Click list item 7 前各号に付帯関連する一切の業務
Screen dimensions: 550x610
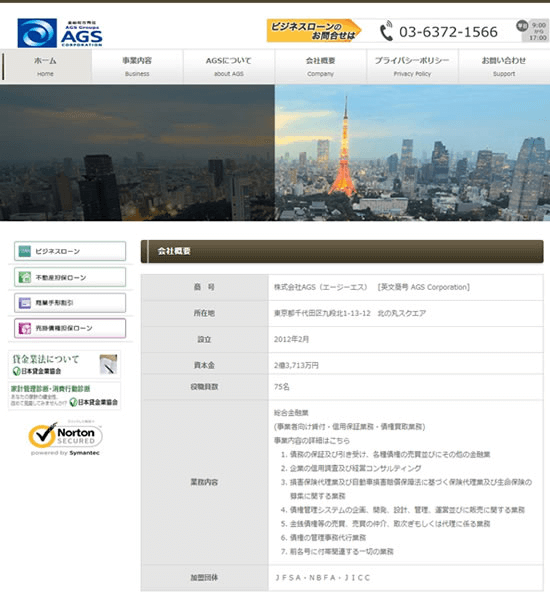click(337, 551)
